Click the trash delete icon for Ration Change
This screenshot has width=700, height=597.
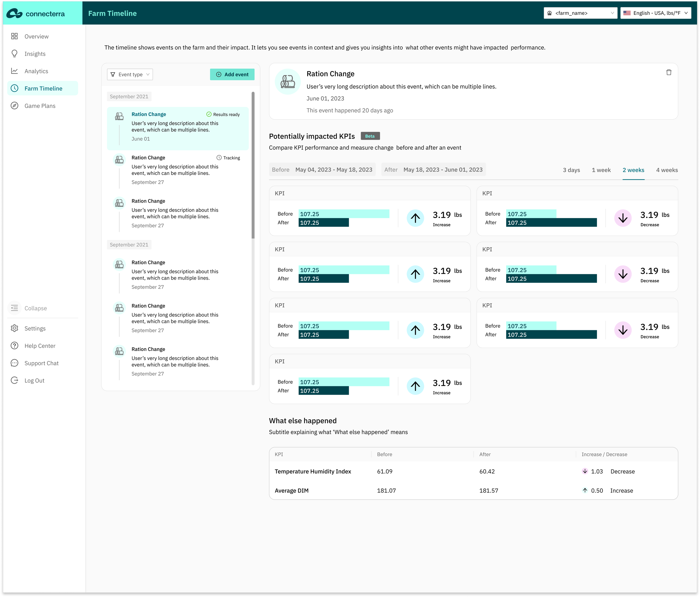tap(669, 72)
